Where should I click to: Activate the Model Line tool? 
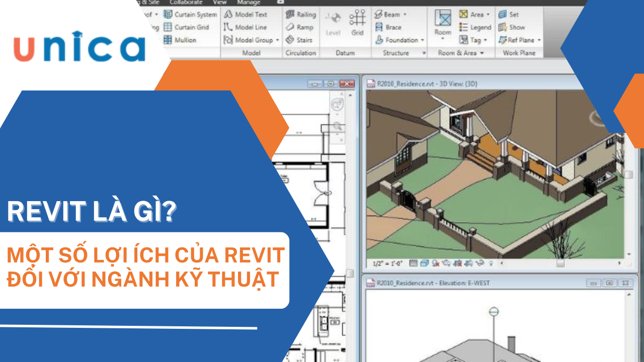click(245, 27)
